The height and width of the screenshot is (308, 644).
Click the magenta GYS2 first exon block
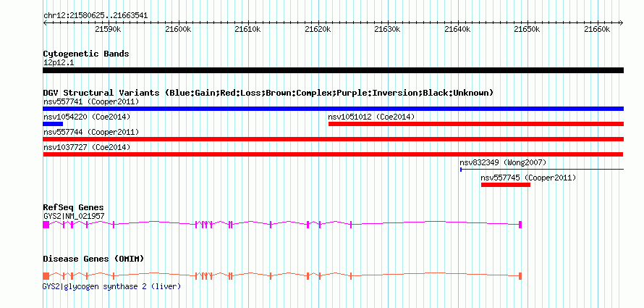[46, 225]
